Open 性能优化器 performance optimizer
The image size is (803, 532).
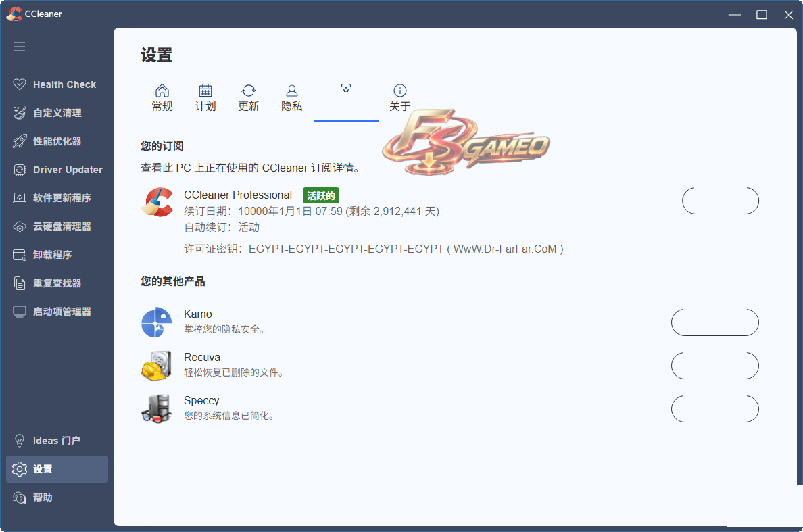pos(57,141)
